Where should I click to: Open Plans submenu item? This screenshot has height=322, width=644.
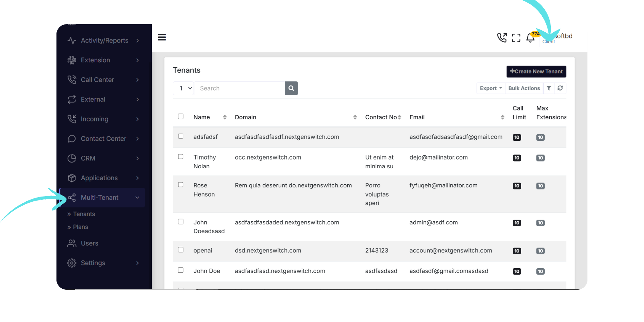coord(81,227)
